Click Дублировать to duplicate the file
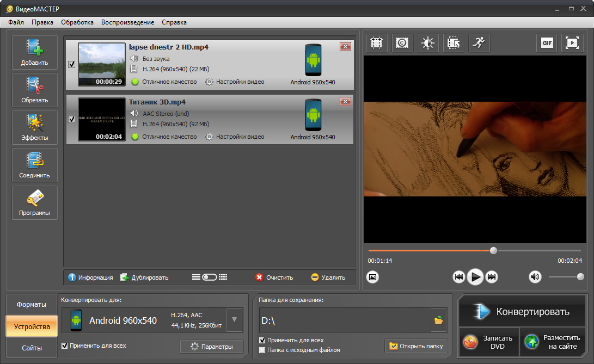 pos(144,277)
